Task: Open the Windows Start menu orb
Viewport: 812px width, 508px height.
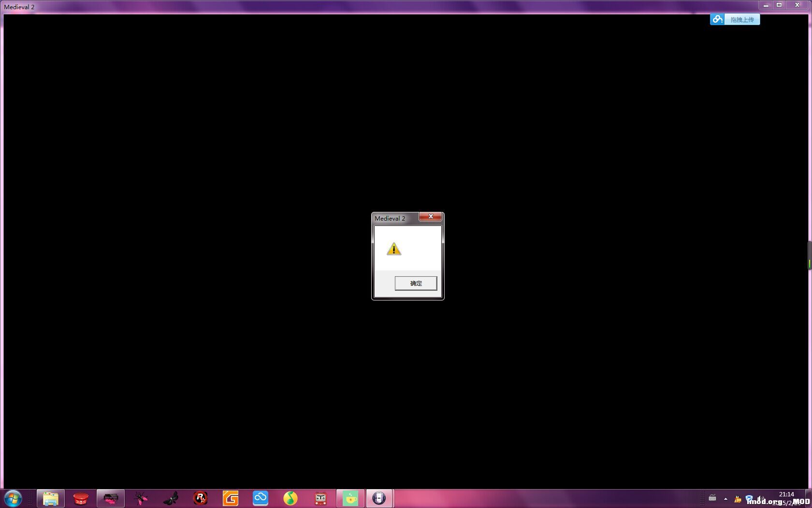Action: (x=13, y=498)
